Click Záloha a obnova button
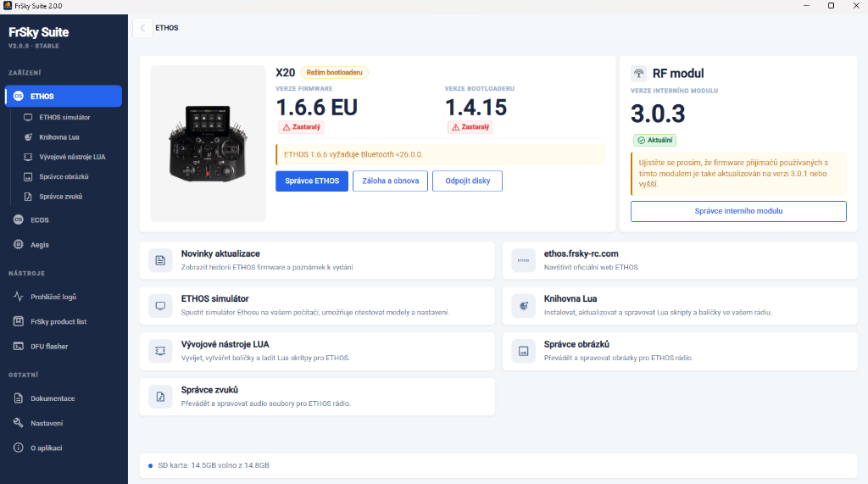Viewport: 868px width, 484px height. (390, 181)
